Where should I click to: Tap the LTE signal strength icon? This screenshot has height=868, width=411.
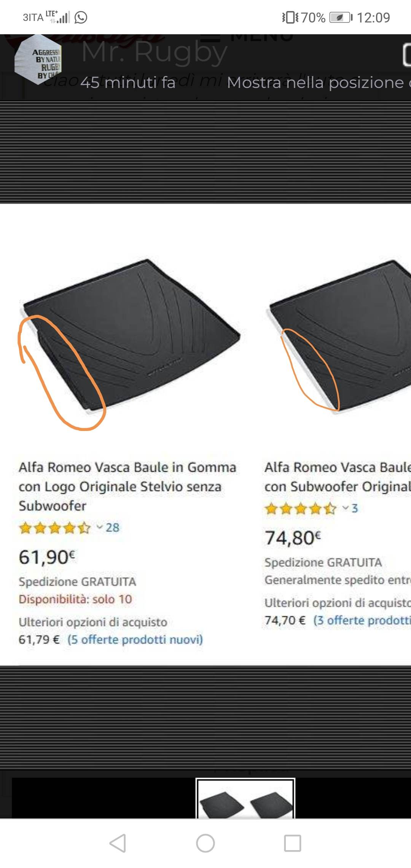[x=58, y=17]
